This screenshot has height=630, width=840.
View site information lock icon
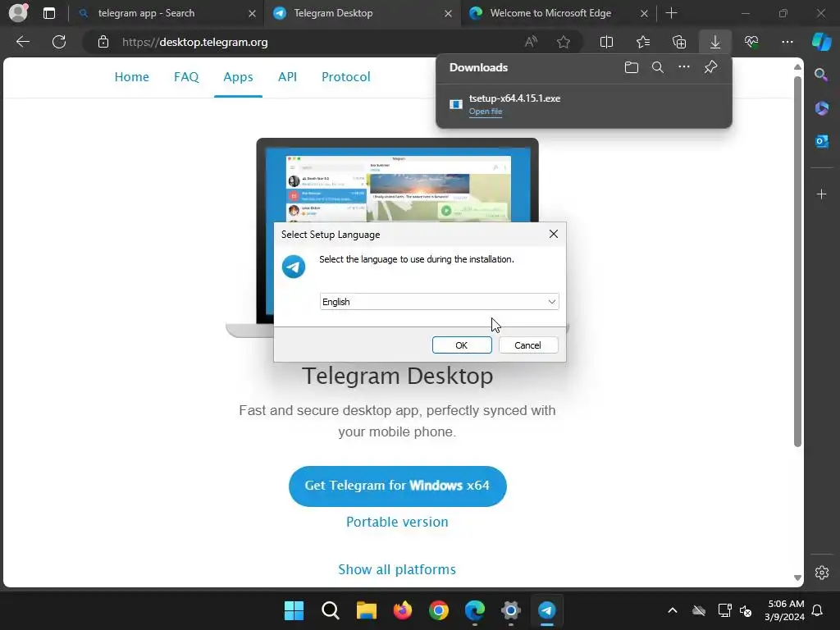(103, 42)
